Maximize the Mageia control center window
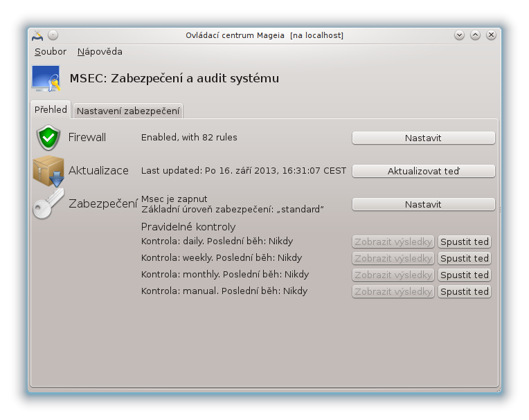 [476, 35]
